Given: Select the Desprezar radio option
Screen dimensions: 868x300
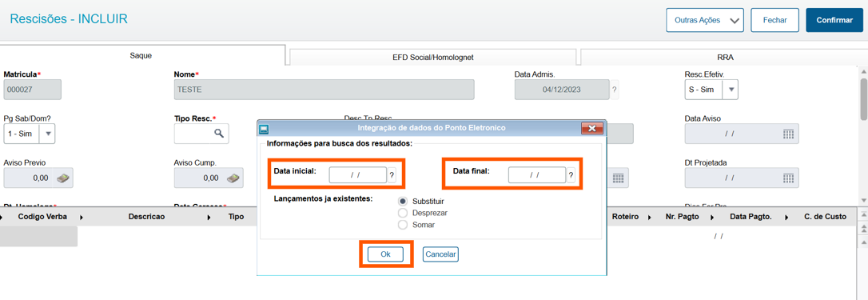Looking at the screenshot, I should [x=403, y=213].
